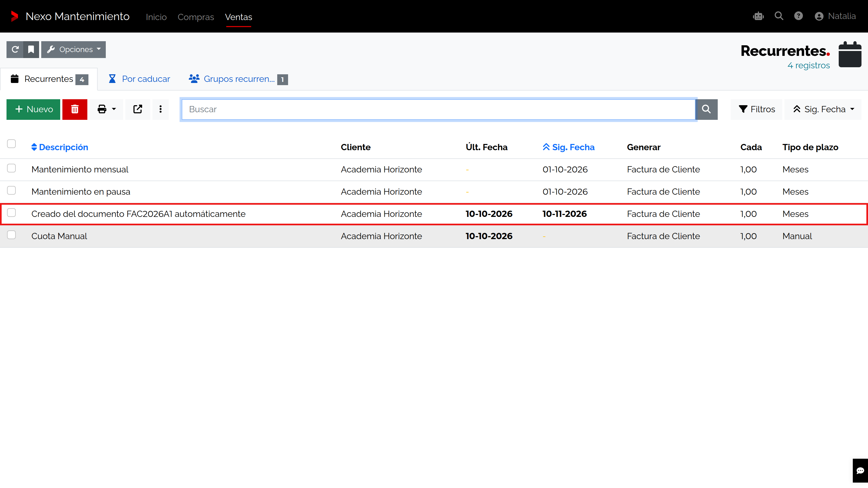Open the Sig. Fecha sort dropdown
Image resolution: width=868 pixels, height=488 pixels.
(823, 109)
